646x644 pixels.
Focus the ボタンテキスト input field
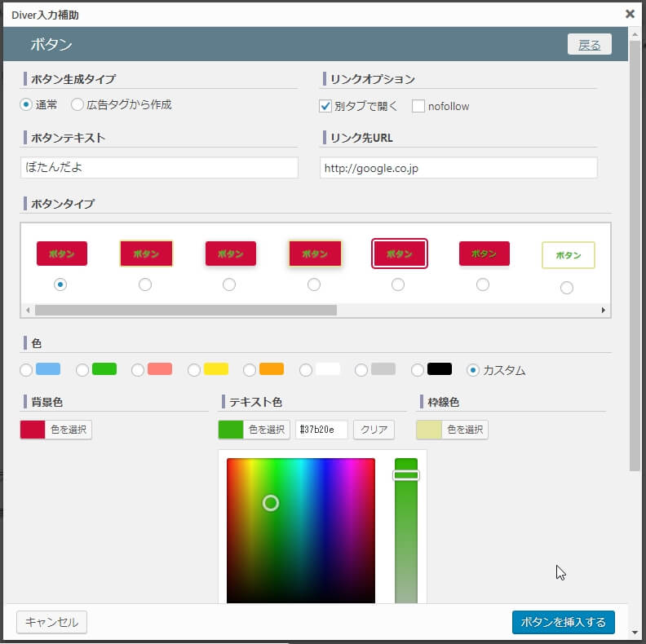tap(159, 167)
